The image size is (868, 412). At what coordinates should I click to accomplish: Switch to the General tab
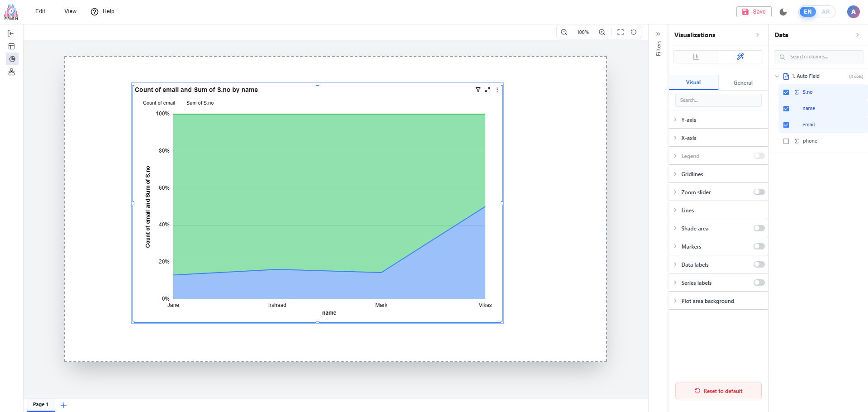point(743,83)
